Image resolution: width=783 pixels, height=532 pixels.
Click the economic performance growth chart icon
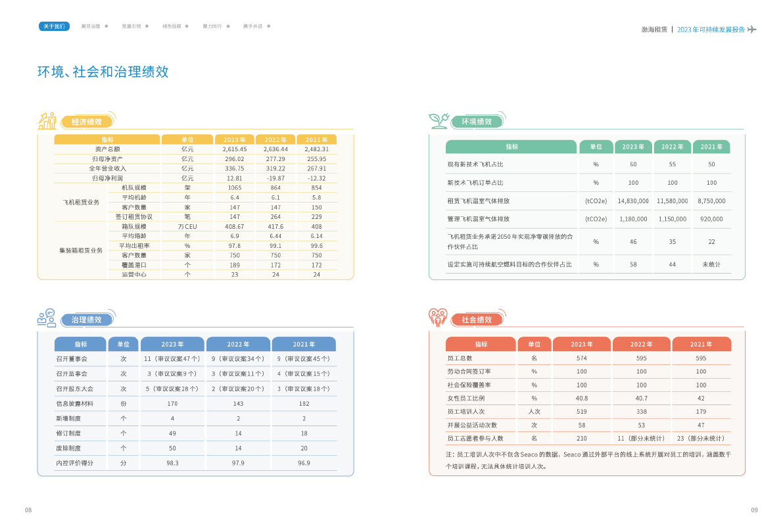[x=47, y=120]
